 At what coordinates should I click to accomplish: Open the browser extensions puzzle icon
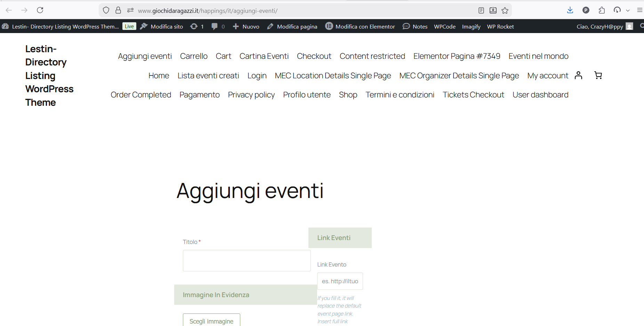click(602, 10)
